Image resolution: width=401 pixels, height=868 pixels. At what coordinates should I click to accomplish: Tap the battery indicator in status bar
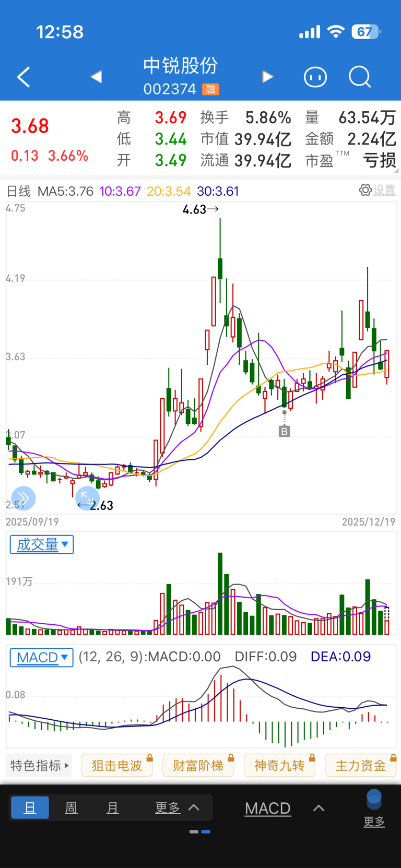click(366, 32)
